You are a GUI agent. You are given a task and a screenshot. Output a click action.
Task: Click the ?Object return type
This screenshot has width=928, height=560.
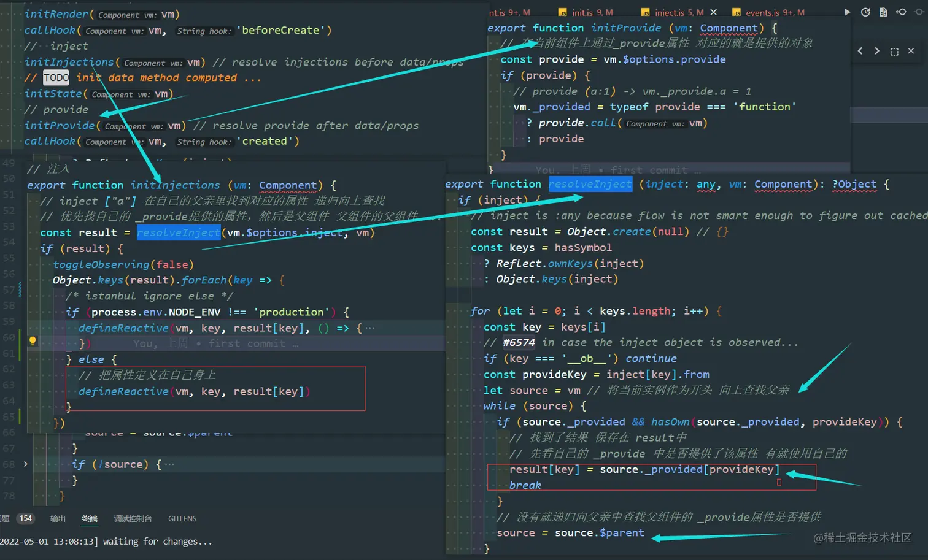coord(854,184)
